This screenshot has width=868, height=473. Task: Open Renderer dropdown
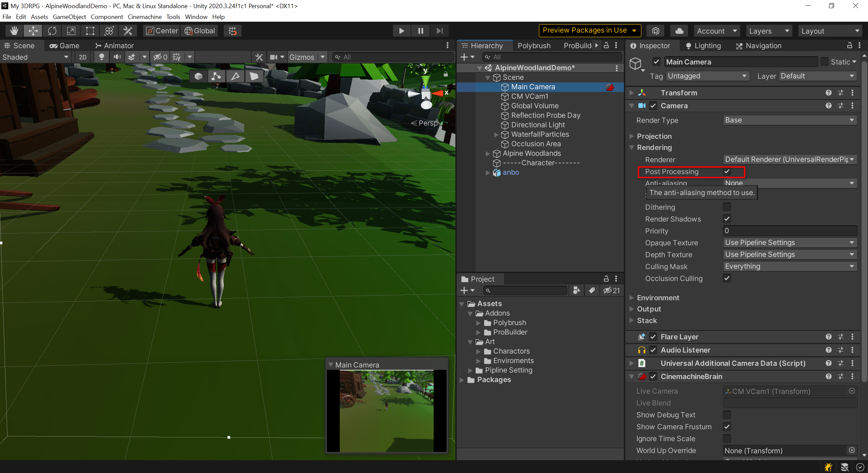coord(790,159)
